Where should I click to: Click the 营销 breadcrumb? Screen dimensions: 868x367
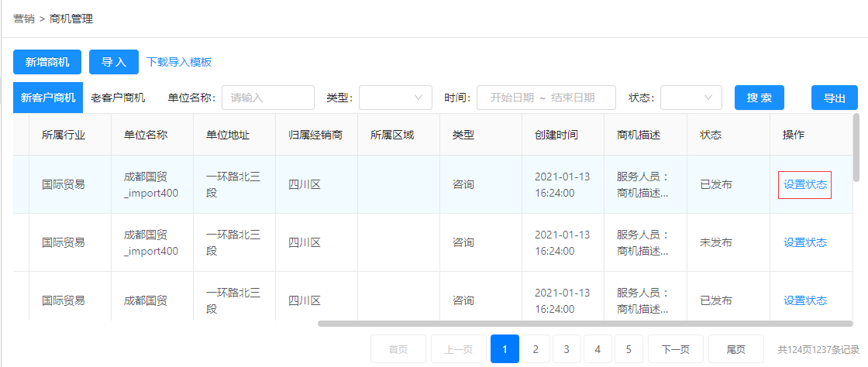[x=24, y=19]
